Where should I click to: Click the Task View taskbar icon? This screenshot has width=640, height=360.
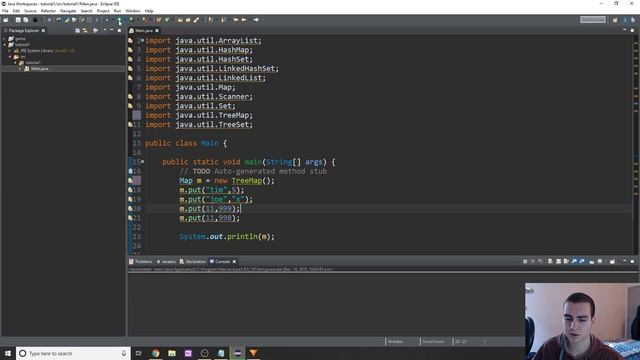[x=138, y=353]
